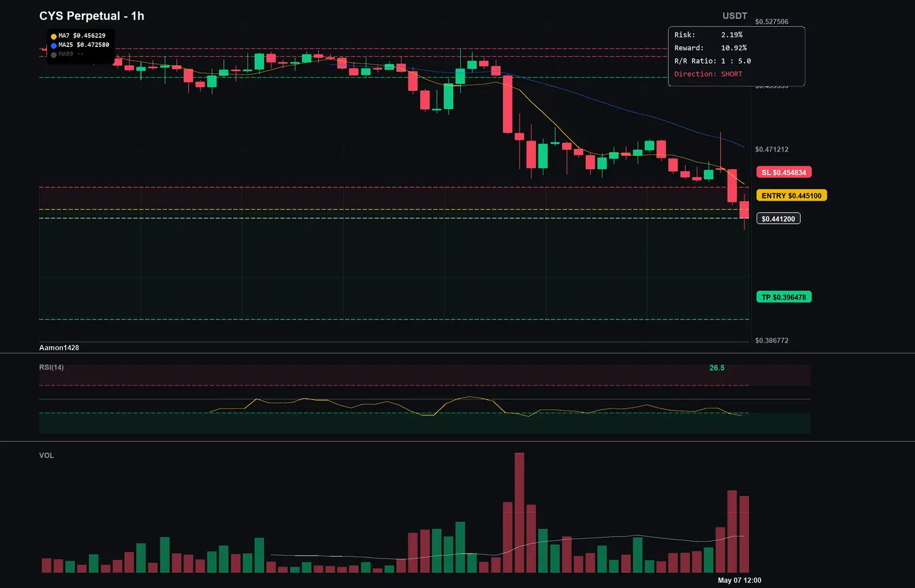Image resolution: width=915 pixels, height=588 pixels.
Task: Click the yellow MA7 legend dot
Action: tap(54, 37)
